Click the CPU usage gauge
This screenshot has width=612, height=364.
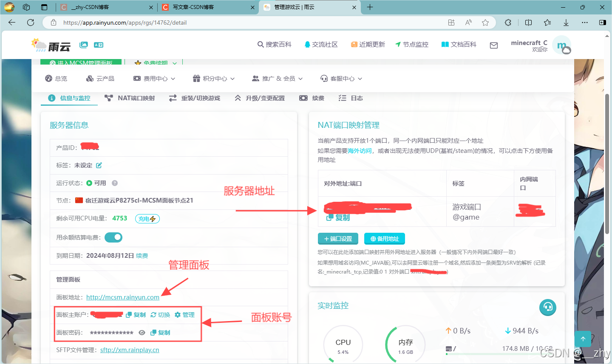(x=343, y=345)
